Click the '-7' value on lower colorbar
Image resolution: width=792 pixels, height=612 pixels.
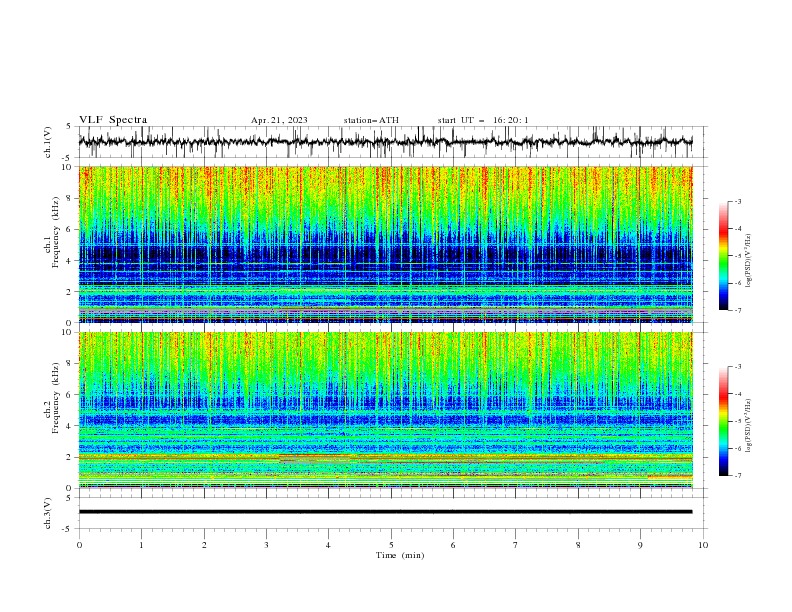point(737,476)
